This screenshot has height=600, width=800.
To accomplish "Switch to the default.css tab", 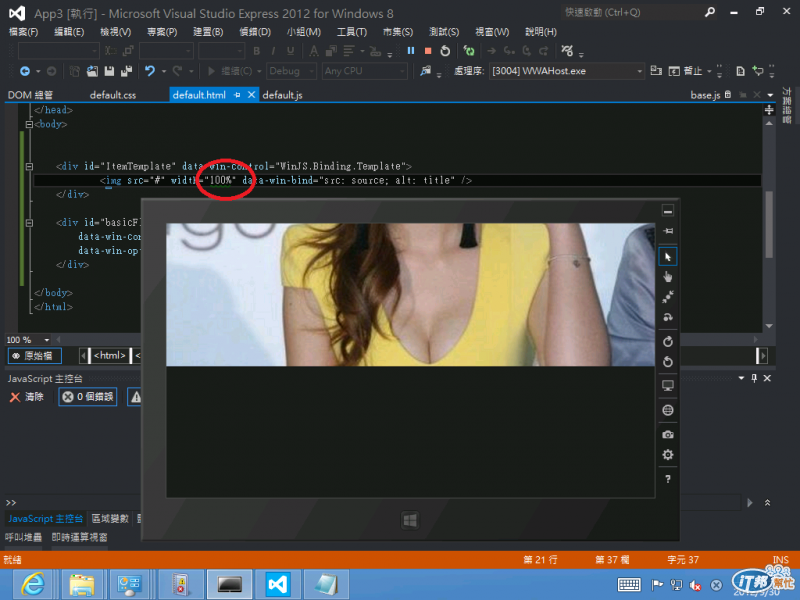I will click(x=113, y=95).
